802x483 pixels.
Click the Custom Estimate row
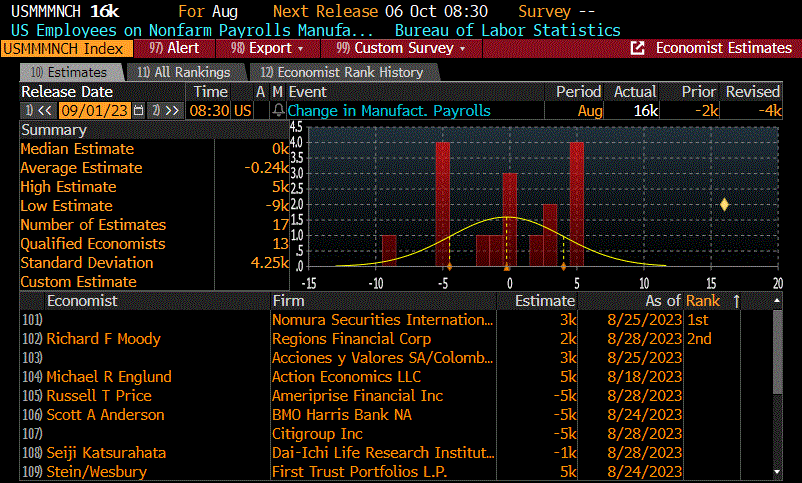[153, 281]
